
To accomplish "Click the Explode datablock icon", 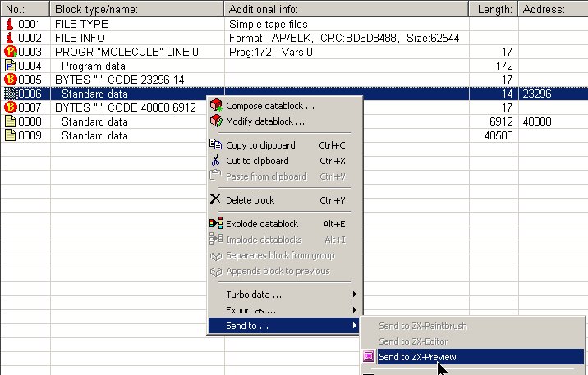I will 216,223.
